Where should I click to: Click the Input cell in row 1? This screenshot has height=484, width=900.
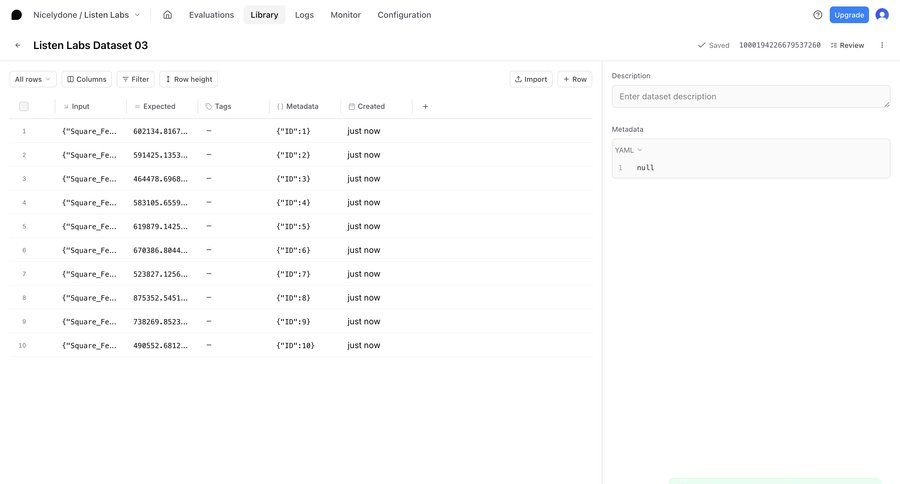(x=90, y=131)
